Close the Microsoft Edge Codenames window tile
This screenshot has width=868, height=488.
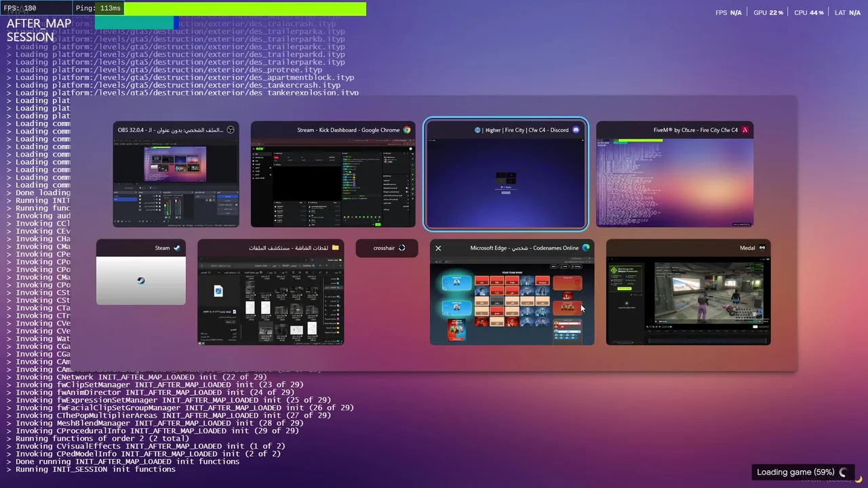pyautogui.click(x=438, y=248)
